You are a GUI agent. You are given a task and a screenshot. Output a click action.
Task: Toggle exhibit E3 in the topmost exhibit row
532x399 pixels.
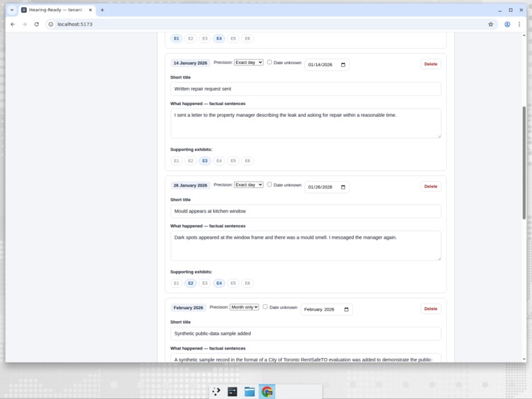coord(205,39)
